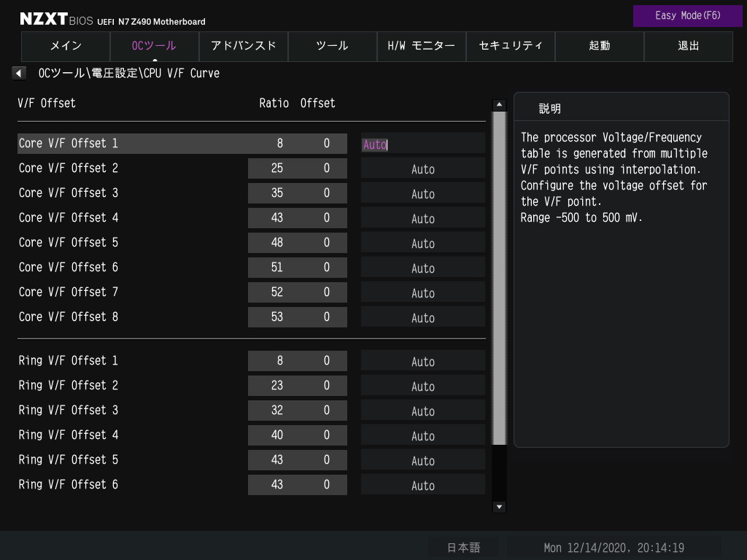The width and height of the screenshot is (747, 560).
Task: Set Core V/F Offset 5 Auto field
Action: click(422, 244)
